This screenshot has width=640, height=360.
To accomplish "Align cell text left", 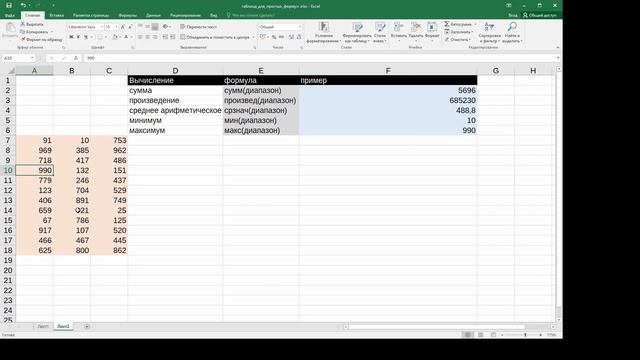I will pos(140,37).
